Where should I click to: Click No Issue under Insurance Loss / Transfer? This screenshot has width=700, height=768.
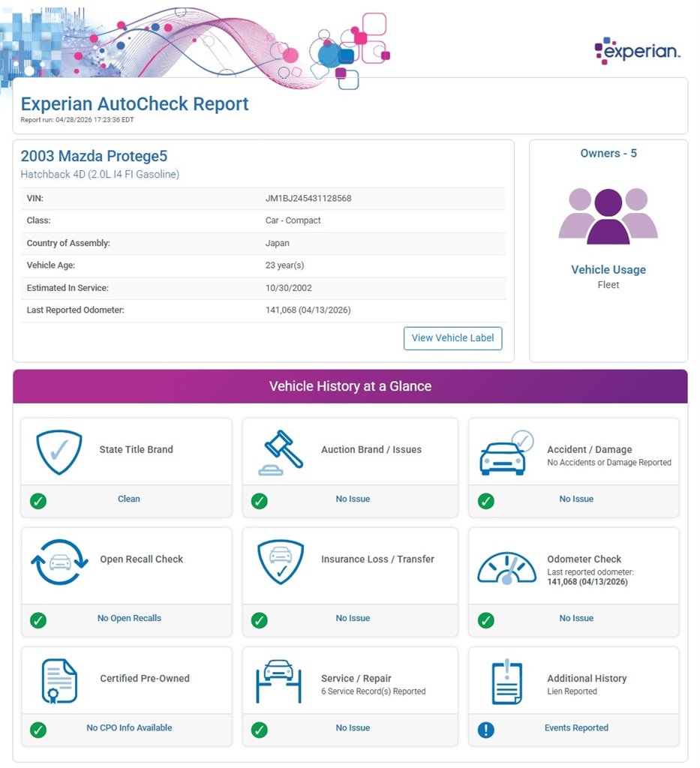(x=353, y=618)
